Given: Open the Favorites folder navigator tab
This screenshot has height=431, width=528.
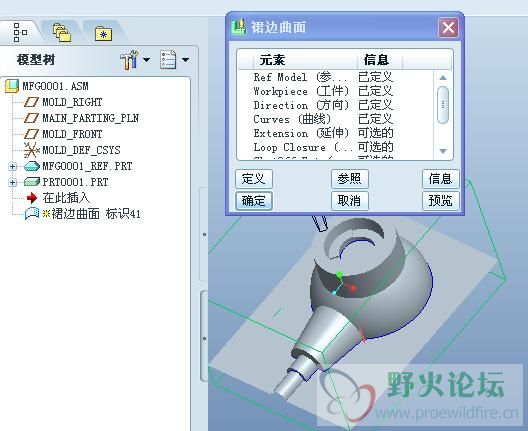Looking at the screenshot, I should tap(103, 34).
